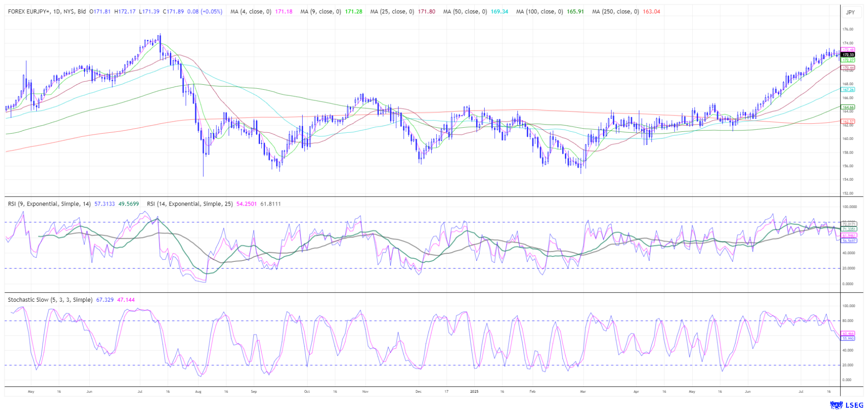This screenshot has width=868, height=410.
Task: Select the Stochastic Slow (5, 3, 3, Simple) label
Action: pos(50,300)
